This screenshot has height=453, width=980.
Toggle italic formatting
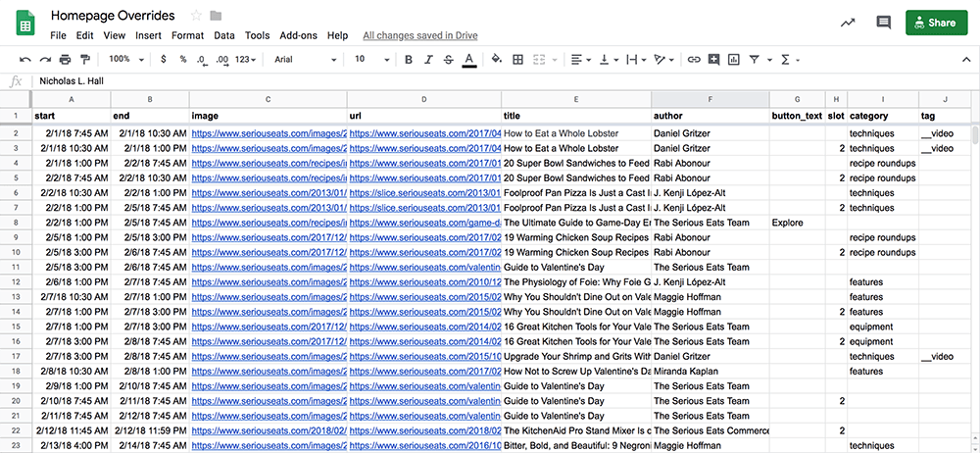428,60
